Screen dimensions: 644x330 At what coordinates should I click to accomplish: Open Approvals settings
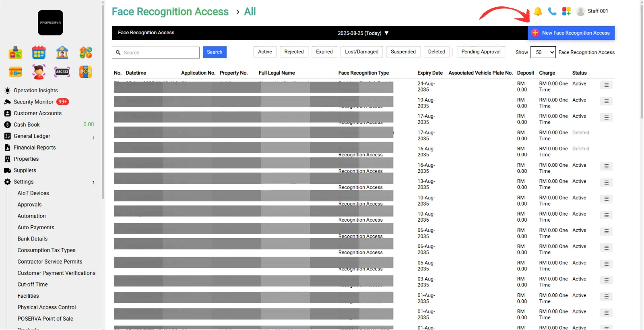(30, 205)
